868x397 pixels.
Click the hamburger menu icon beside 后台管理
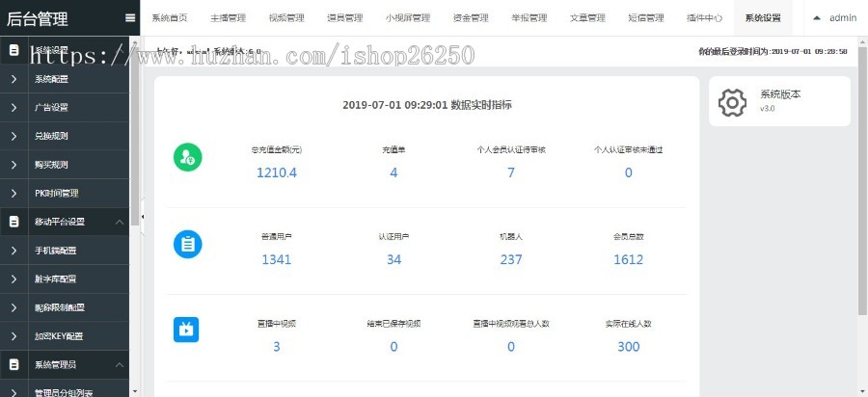tap(130, 17)
